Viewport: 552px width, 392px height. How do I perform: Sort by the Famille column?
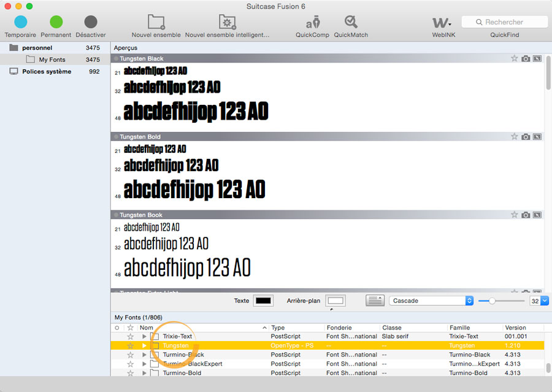coord(475,328)
